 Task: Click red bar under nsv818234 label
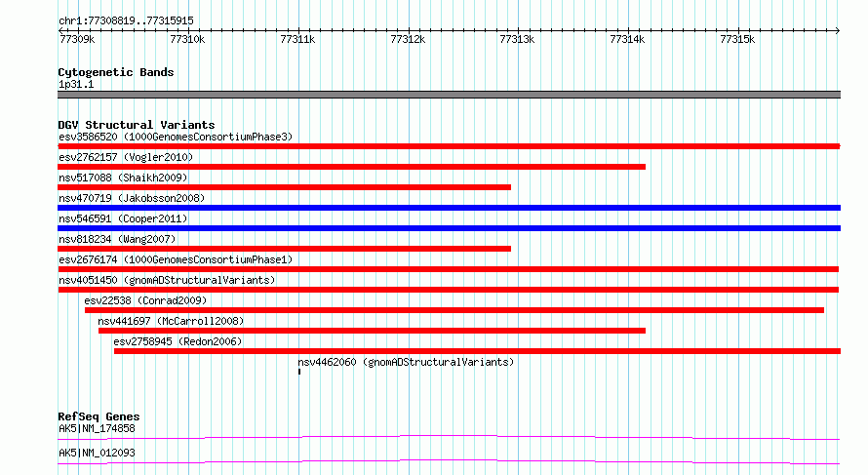tap(285, 249)
